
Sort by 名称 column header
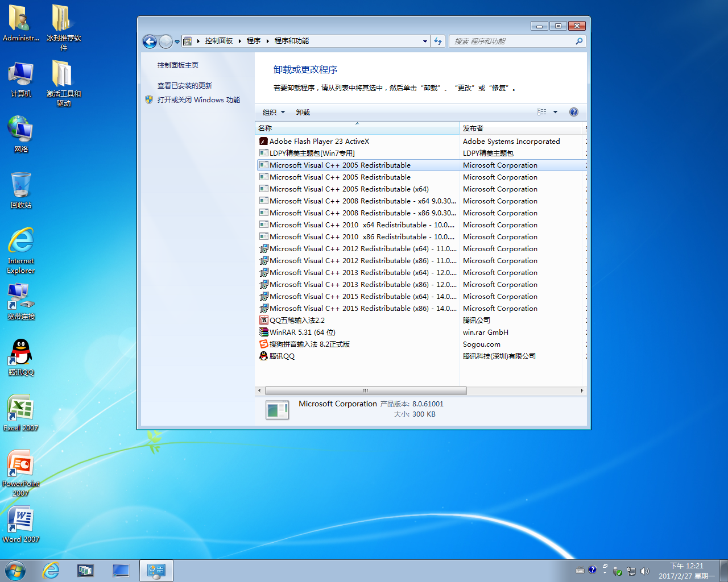click(357, 128)
